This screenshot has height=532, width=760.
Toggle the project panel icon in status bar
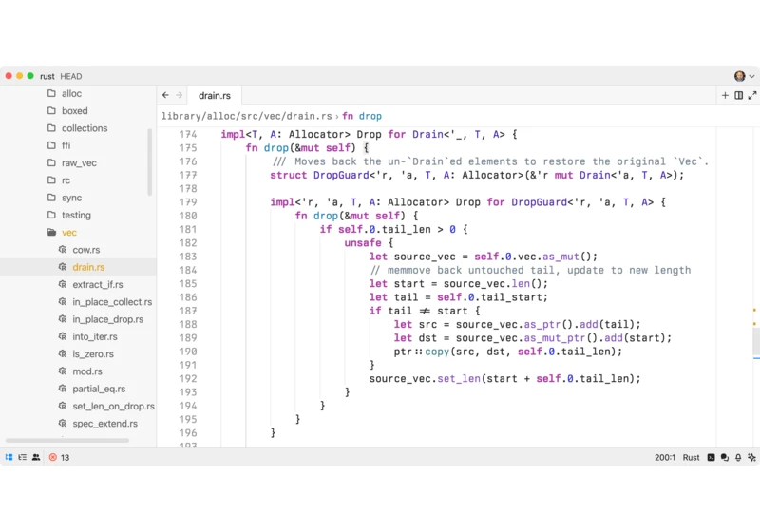pos(9,457)
